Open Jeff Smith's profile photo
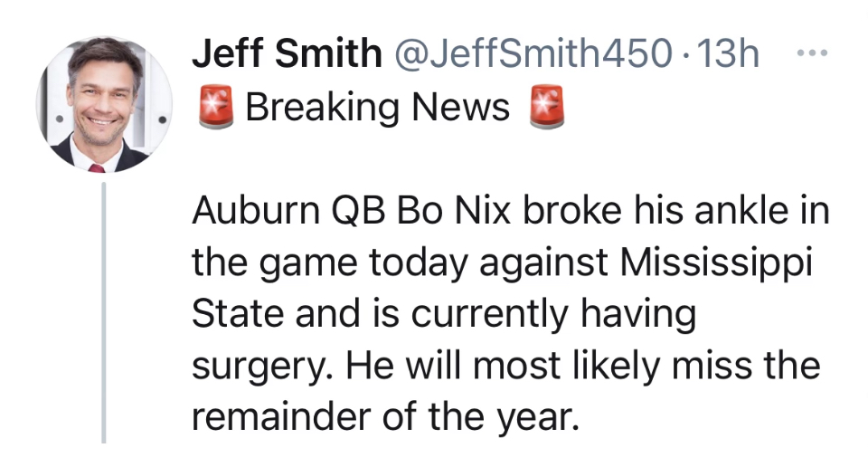The image size is (868, 467). click(104, 105)
